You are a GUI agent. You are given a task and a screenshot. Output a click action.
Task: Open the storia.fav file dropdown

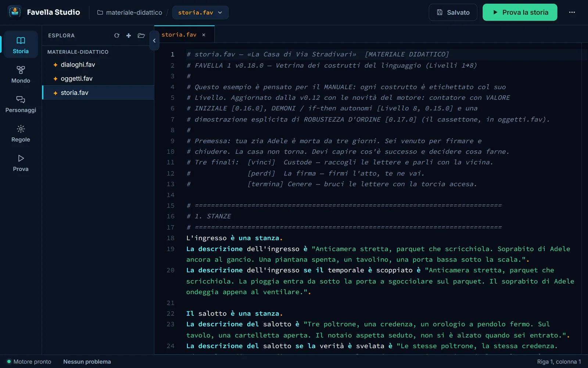[x=200, y=13]
